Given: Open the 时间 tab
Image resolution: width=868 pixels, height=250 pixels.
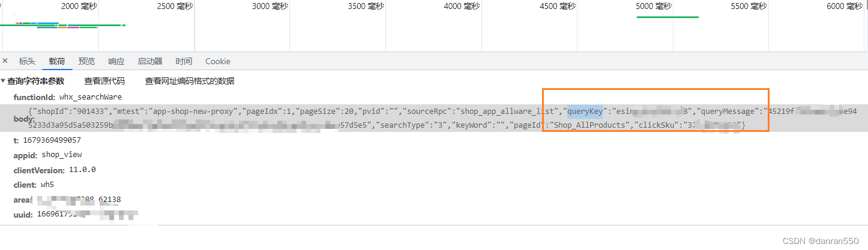Looking at the screenshot, I should coord(184,61).
